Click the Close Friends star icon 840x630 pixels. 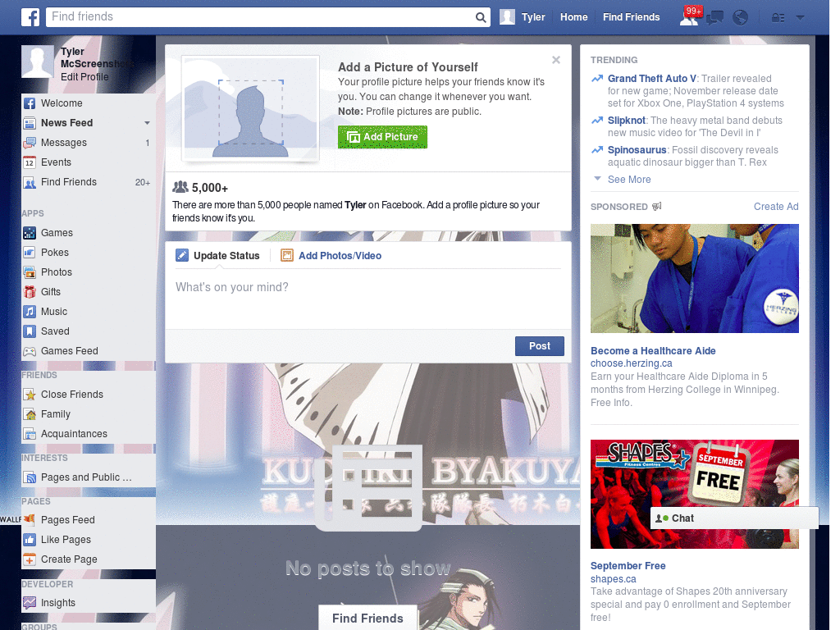[30, 395]
